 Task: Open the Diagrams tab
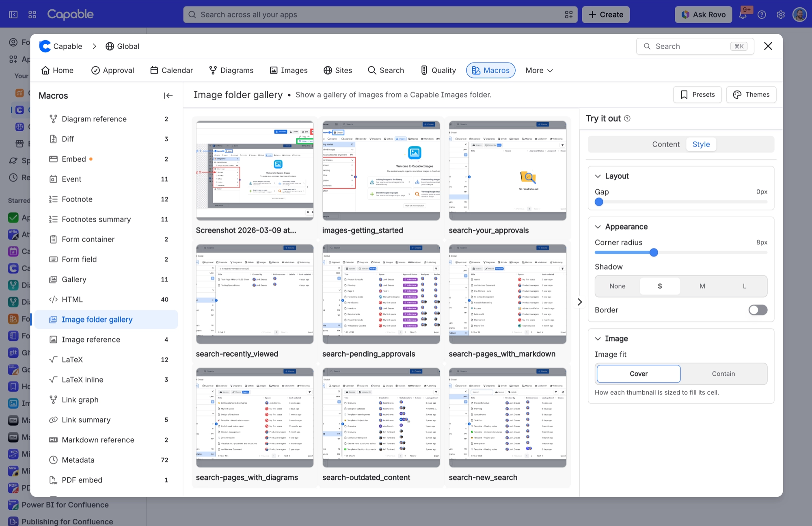231,70
